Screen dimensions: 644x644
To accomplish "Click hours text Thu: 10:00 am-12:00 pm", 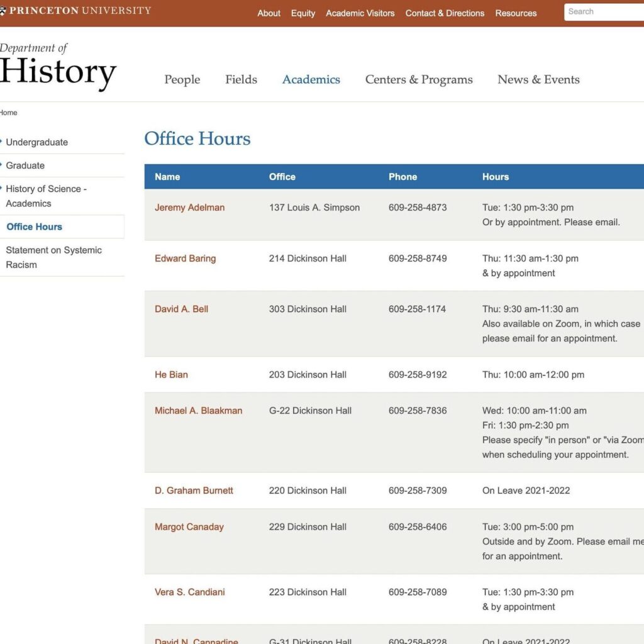I will pyautogui.click(x=533, y=375).
